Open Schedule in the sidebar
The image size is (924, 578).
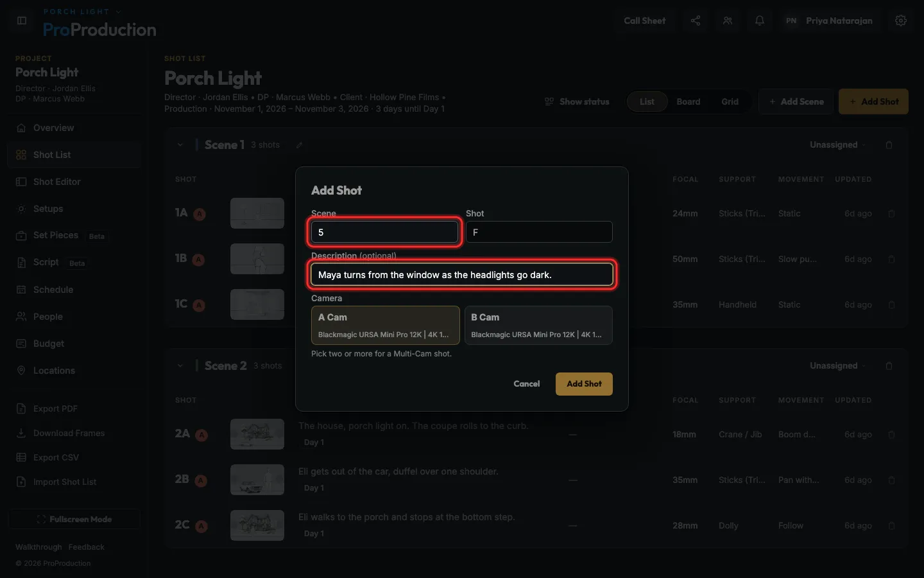74,290
